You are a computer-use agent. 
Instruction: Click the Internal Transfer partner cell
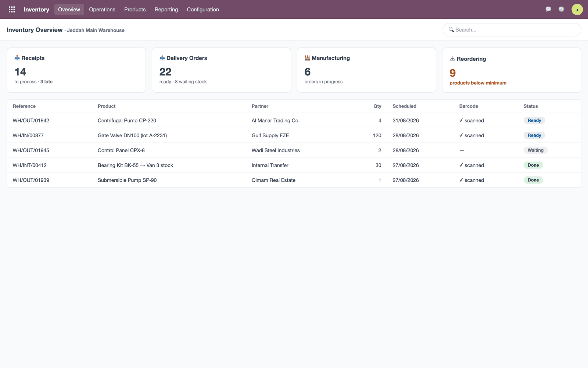[270, 165]
